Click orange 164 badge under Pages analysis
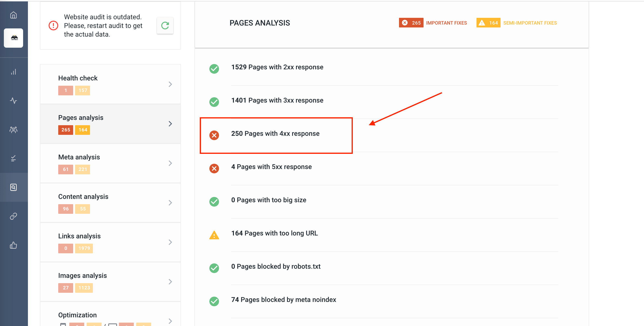Screen dimensions: 644x326 click(83, 130)
